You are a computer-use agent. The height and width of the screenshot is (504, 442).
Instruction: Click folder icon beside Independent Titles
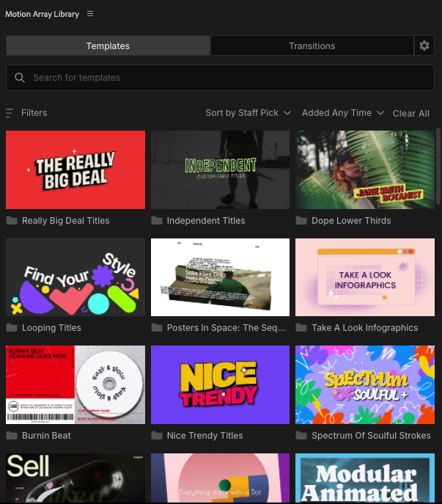coord(157,221)
